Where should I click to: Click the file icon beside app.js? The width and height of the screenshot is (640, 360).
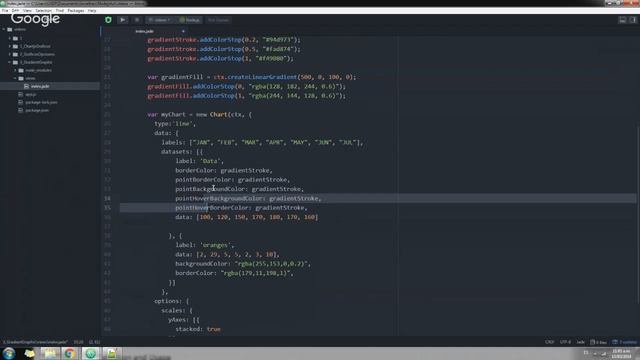coord(20,94)
